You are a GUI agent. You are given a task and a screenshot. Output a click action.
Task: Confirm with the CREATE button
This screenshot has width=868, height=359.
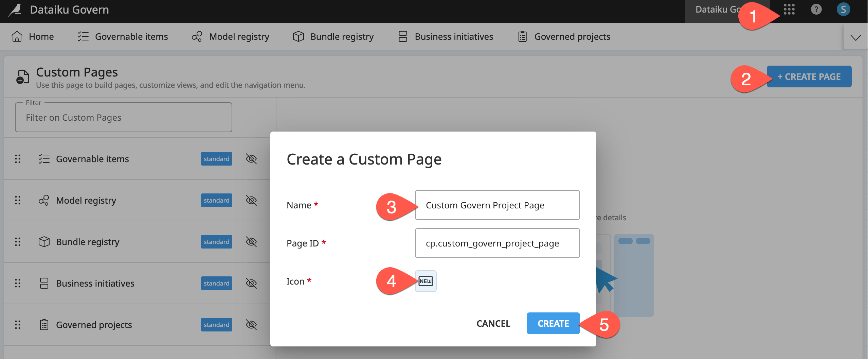click(553, 323)
